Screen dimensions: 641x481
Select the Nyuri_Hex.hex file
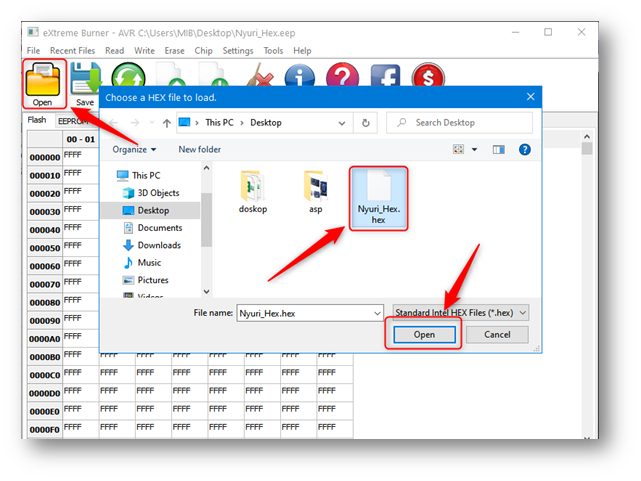(379, 198)
